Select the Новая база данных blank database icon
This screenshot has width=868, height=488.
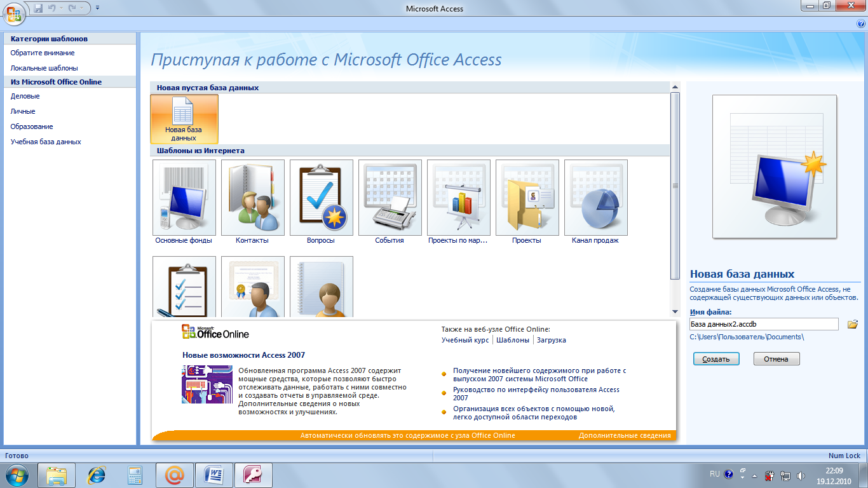coord(184,119)
